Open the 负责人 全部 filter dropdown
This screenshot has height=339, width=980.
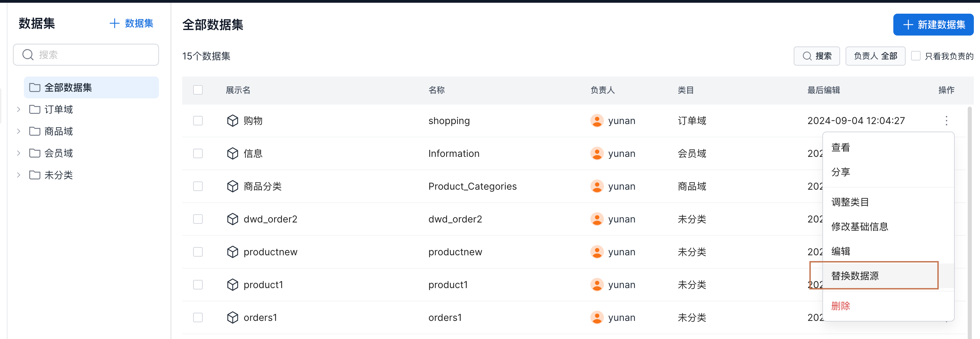pyautogui.click(x=875, y=56)
